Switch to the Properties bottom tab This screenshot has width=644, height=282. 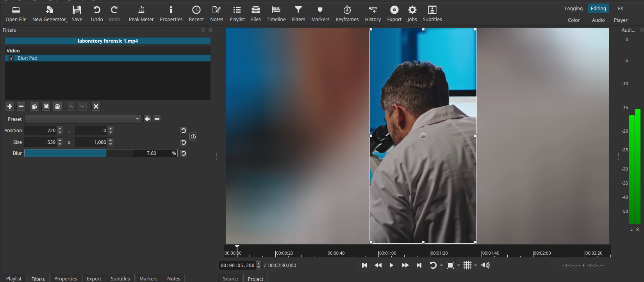tap(66, 278)
